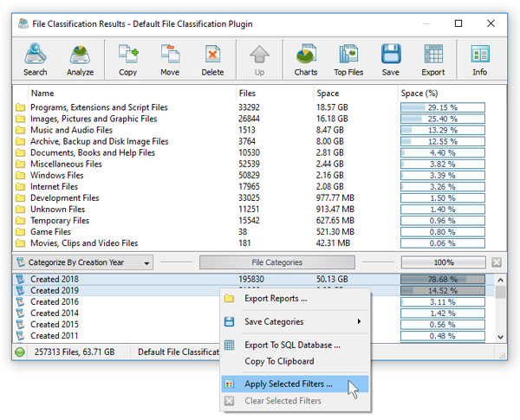Click Clear Selected Filters entry
Image resolution: width=520 pixels, height=420 pixels.
point(296,401)
